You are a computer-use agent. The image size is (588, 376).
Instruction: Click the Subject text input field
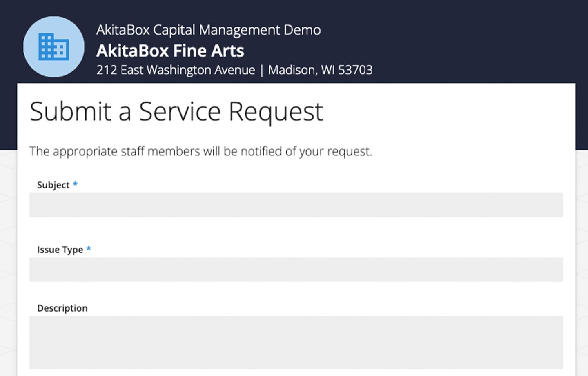(x=296, y=205)
